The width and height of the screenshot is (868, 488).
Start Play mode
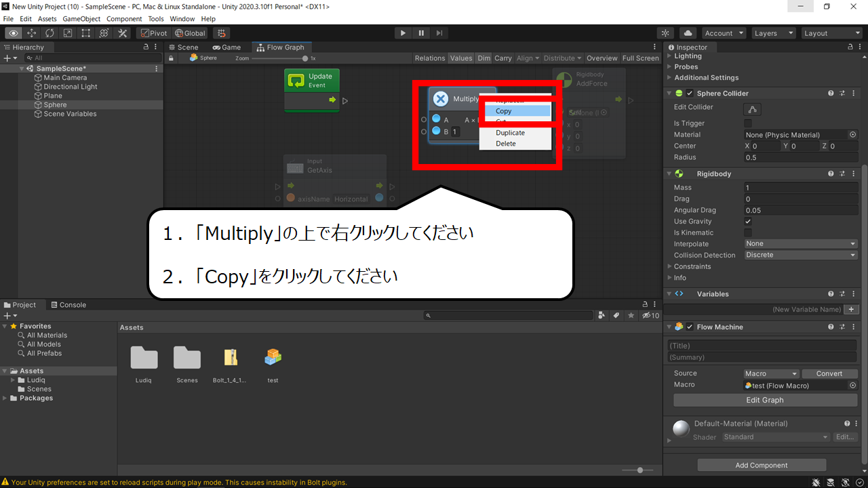coord(403,33)
